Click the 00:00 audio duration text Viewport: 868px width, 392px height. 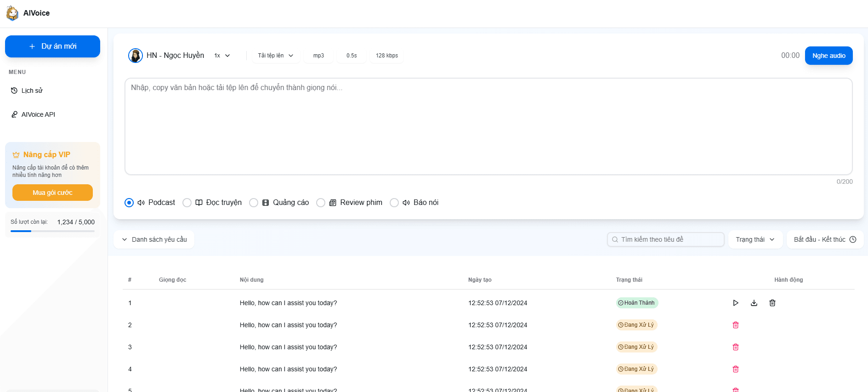coord(790,56)
